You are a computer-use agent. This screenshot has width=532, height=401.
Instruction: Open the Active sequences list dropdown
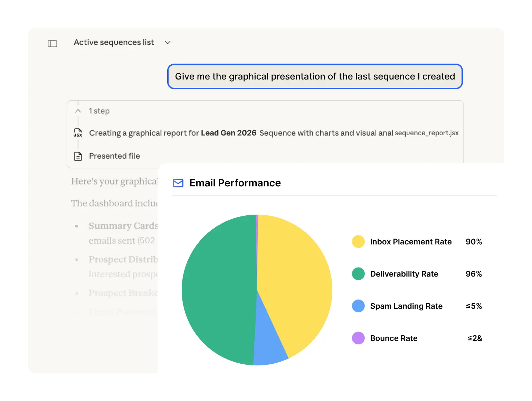pyautogui.click(x=168, y=43)
